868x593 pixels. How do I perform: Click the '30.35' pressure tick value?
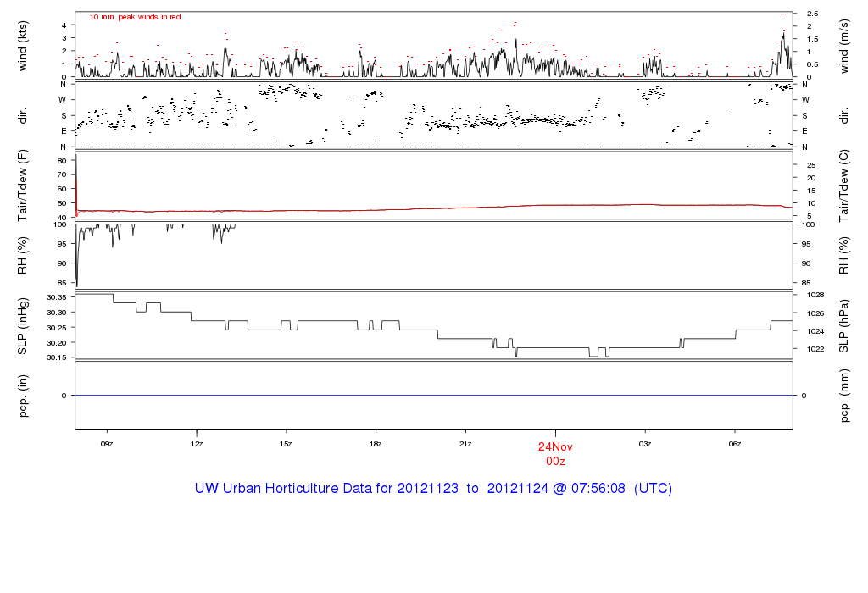(x=57, y=297)
